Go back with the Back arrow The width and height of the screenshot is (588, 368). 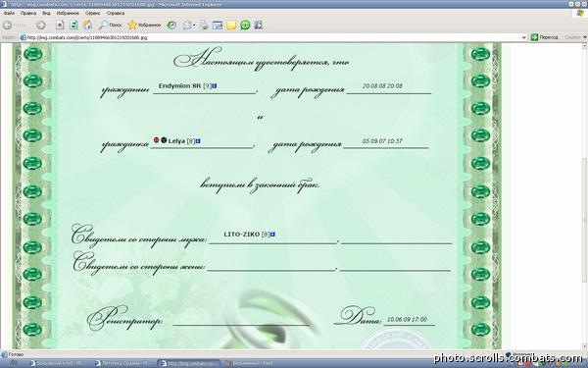[x=8, y=26]
